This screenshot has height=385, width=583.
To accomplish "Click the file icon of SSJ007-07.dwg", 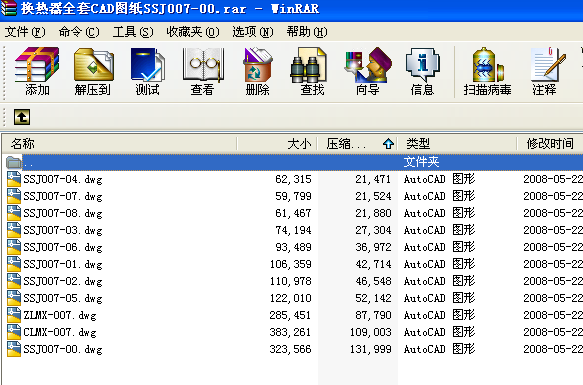I will click(x=14, y=196).
